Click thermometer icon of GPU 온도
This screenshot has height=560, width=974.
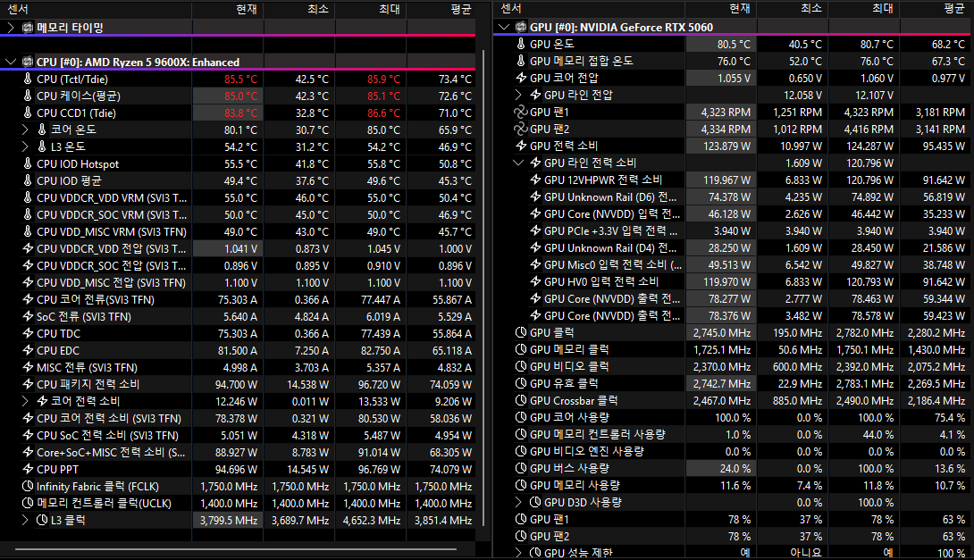[521, 44]
